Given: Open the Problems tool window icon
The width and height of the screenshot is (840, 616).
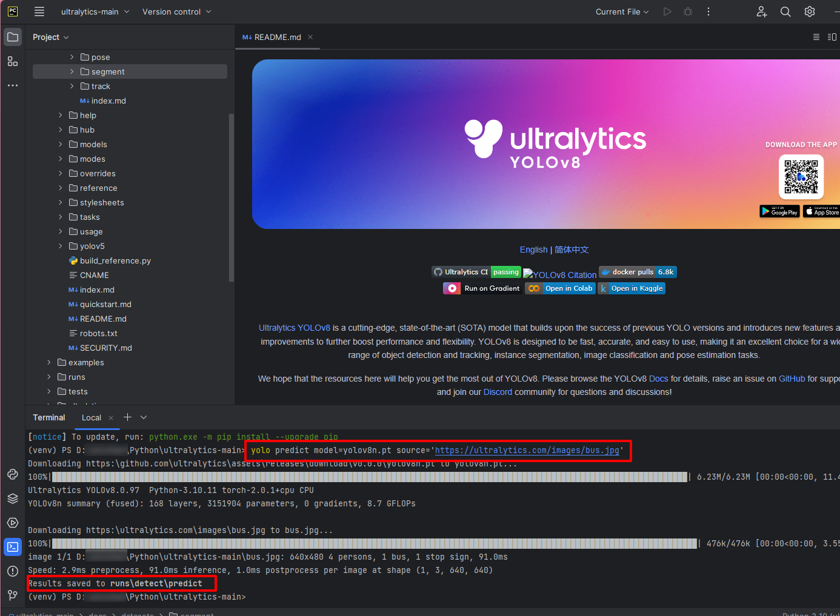Looking at the screenshot, I should 13,571.
